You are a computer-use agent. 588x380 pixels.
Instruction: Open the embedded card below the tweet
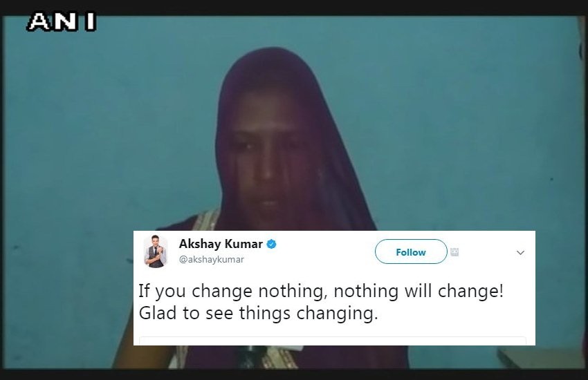333,341
